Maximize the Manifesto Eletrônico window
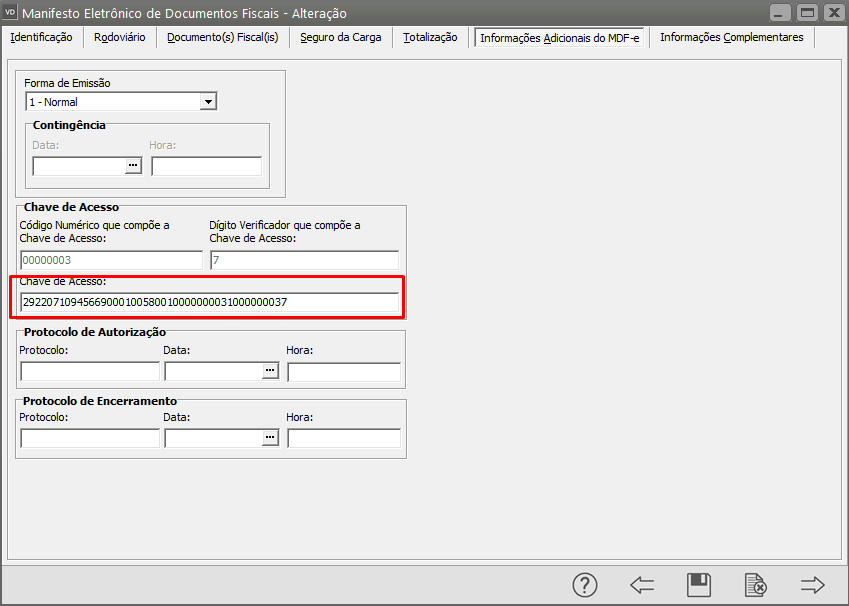Viewport: 849px width, 606px height. coord(807,12)
